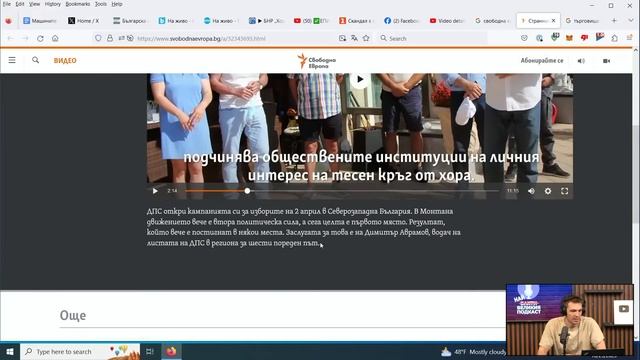Open History menu
This screenshot has width=640, height=360.
pos(53,4)
